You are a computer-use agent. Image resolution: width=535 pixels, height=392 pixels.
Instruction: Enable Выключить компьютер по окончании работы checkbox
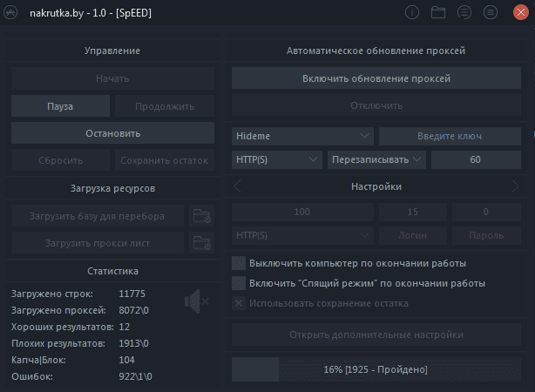(239, 263)
